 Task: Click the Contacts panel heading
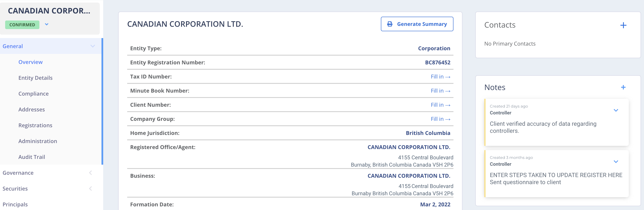point(499,25)
